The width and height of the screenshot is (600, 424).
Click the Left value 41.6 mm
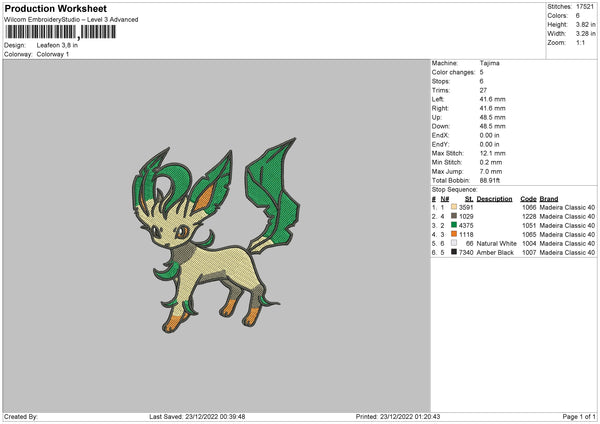492,99
